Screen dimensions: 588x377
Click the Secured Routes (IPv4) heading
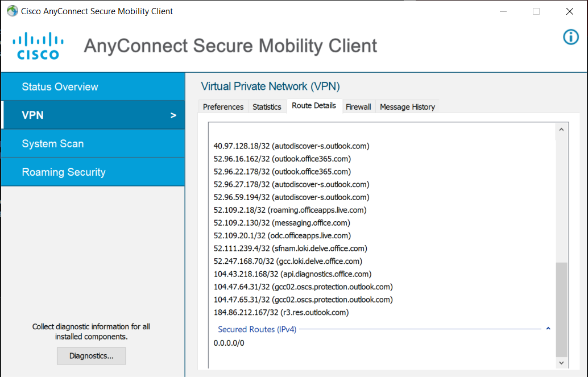point(257,329)
